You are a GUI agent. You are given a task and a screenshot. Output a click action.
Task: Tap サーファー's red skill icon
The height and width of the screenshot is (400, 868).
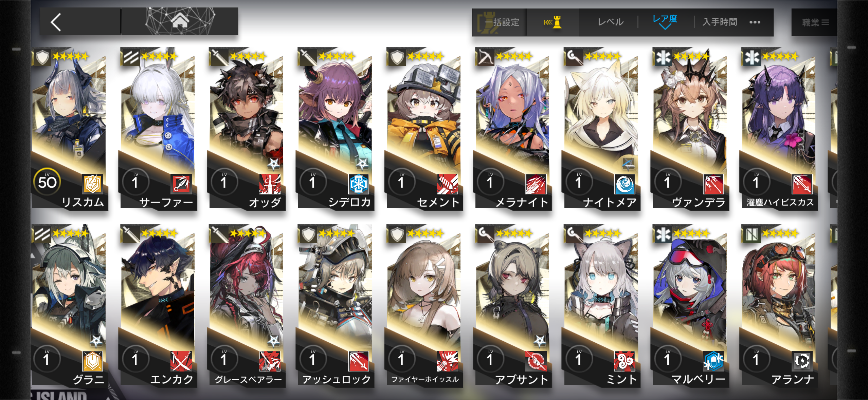click(181, 184)
